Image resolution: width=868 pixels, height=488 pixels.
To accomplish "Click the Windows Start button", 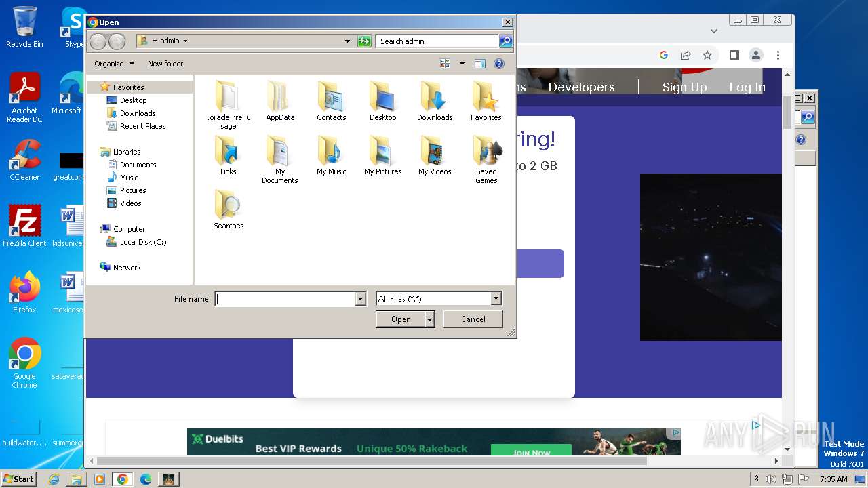I will [19, 479].
